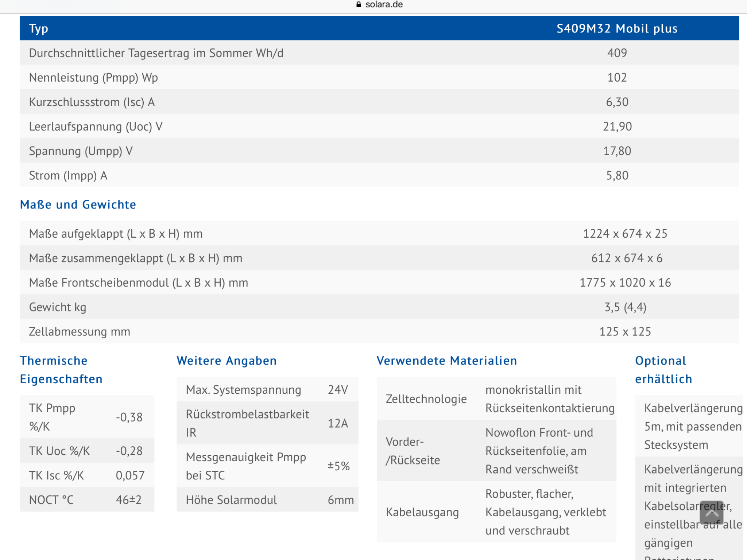Click 'Höhe Solarmodul' label
This screenshot has width=747, height=560.
(x=231, y=500)
